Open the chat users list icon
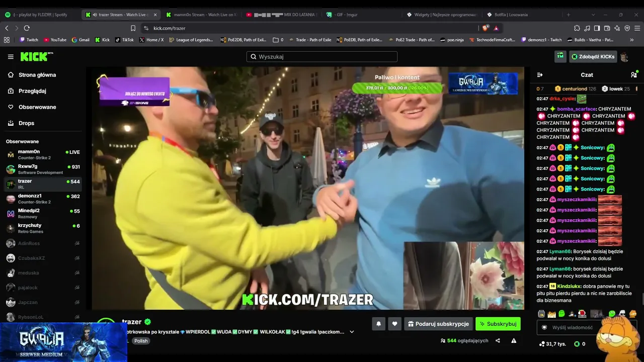Image resolution: width=644 pixels, height=362 pixels. [x=633, y=75]
